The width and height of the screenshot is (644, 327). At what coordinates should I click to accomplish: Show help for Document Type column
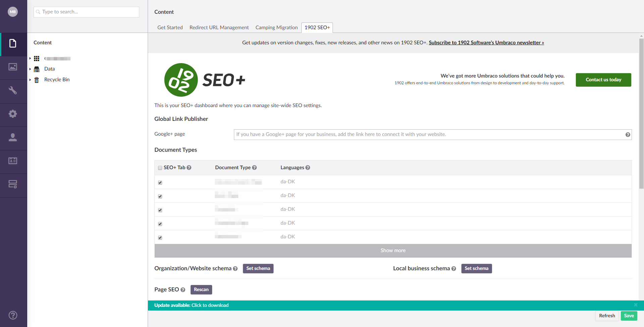point(254,168)
